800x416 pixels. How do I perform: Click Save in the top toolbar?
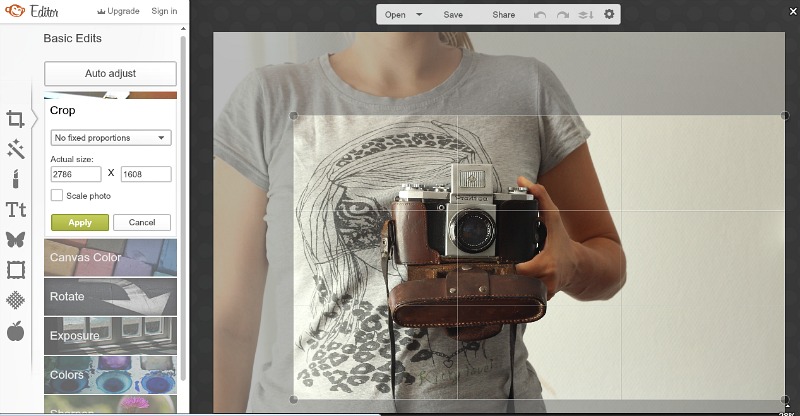[x=453, y=15]
